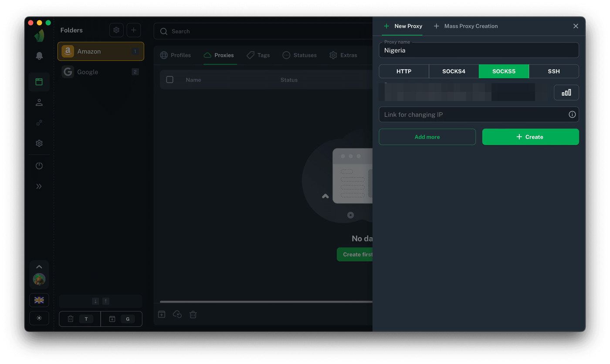The height and width of the screenshot is (364, 610).
Task: Open notifications bell in sidebar
Action: click(x=39, y=56)
